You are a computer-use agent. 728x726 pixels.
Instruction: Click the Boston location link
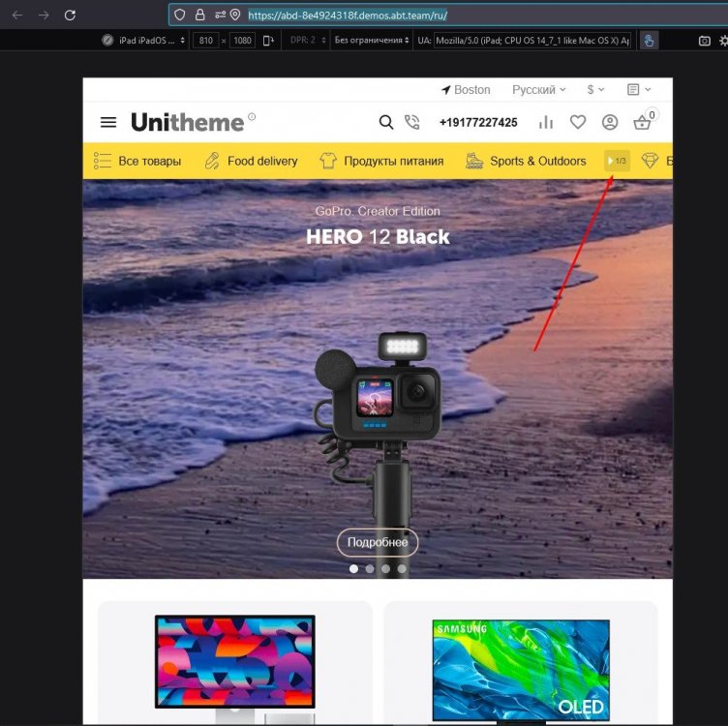click(466, 90)
